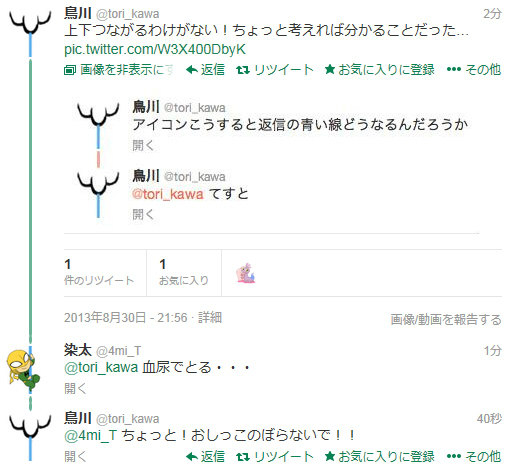This screenshot has height=467, width=511.
Task: Open 詳細 next to the timestamp
Action: pyautogui.click(x=210, y=317)
